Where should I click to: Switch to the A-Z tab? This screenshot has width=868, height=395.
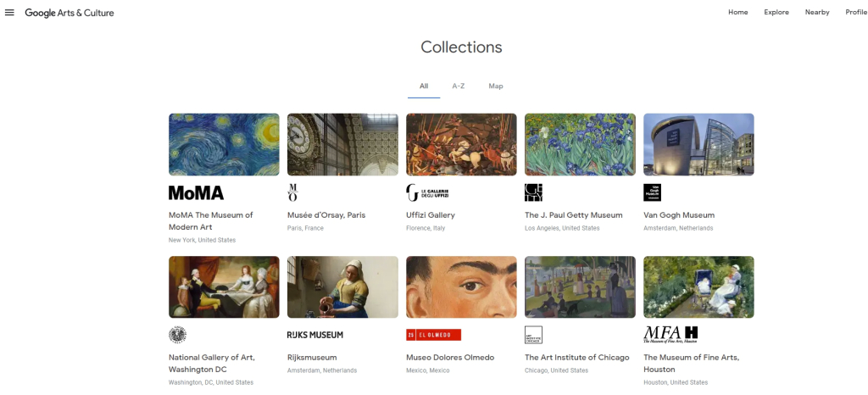point(458,86)
